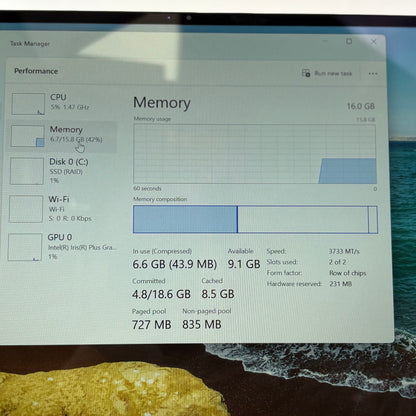Click the GPU 0 mini graph thumbnail

[25, 247]
